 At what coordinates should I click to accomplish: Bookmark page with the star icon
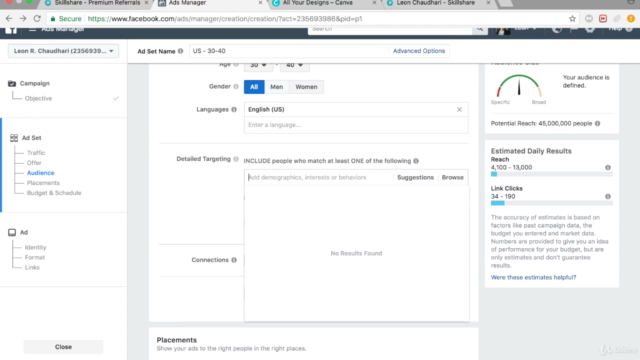click(572, 19)
